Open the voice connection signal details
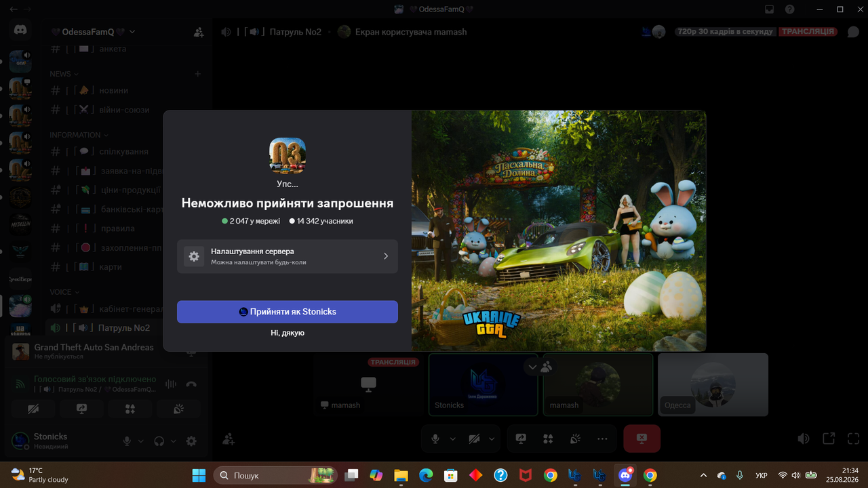Image resolution: width=868 pixels, height=488 pixels. [21, 384]
